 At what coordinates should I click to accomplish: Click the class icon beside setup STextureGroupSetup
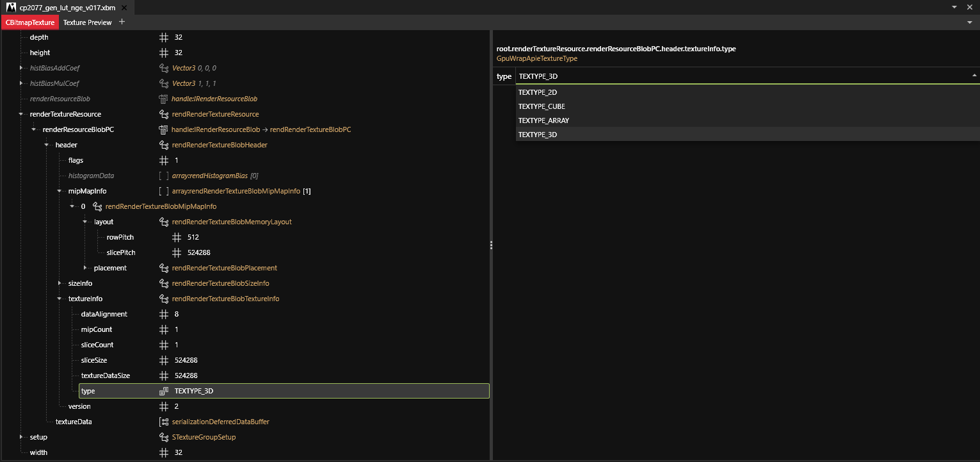pos(164,437)
